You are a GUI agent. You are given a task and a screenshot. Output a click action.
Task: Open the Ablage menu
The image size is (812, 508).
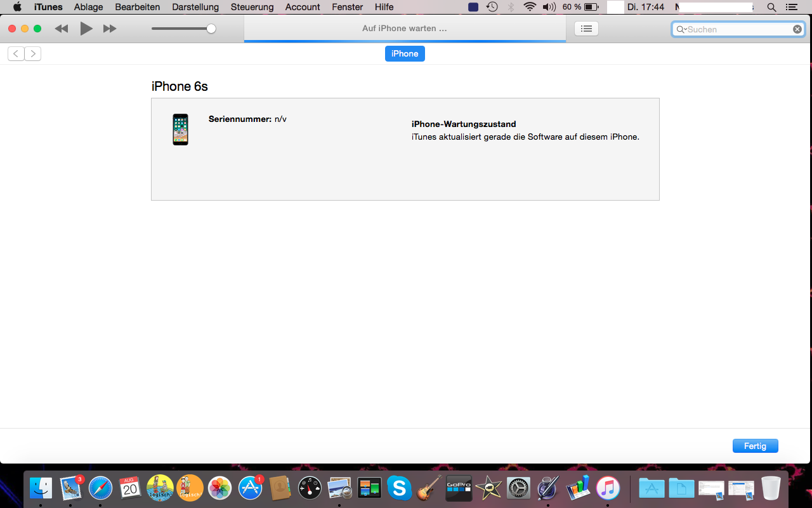click(x=89, y=7)
